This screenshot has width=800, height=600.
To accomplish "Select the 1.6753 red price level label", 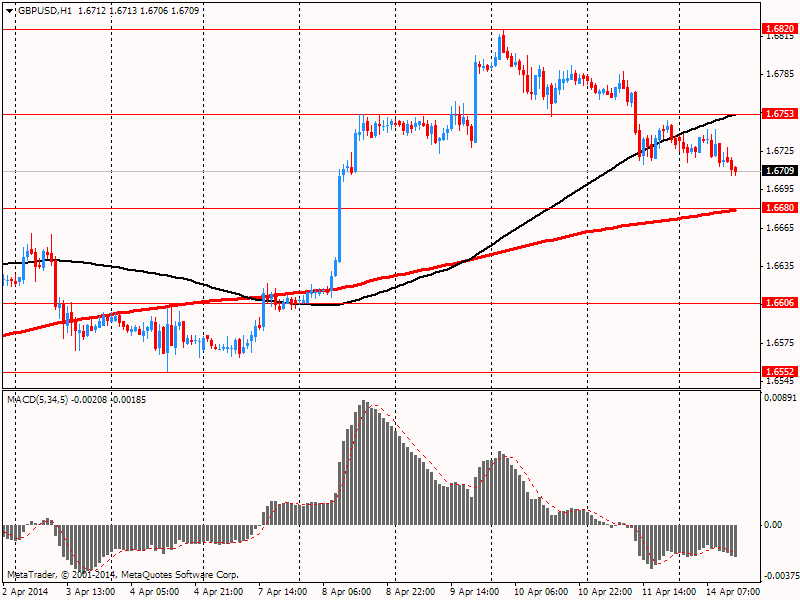I will pyautogui.click(x=779, y=114).
